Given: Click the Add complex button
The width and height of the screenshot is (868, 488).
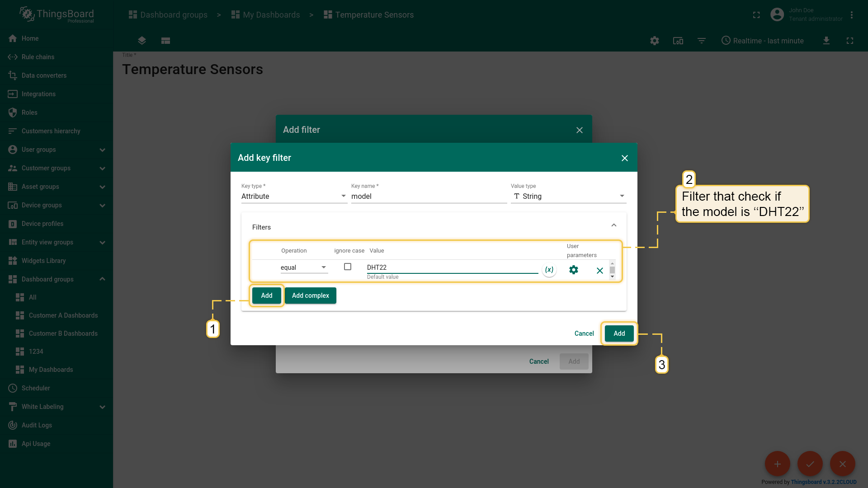Looking at the screenshot, I should pyautogui.click(x=310, y=296).
